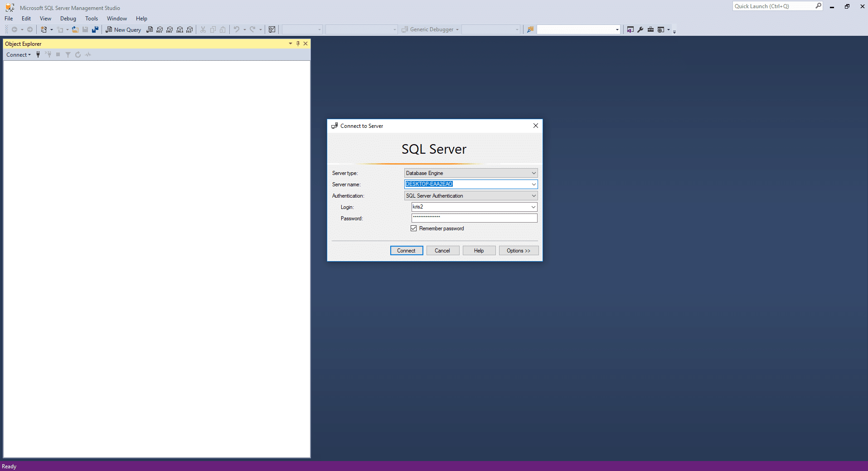Open Properties via the wrench icon
The image size is (868, 471).
640,29
